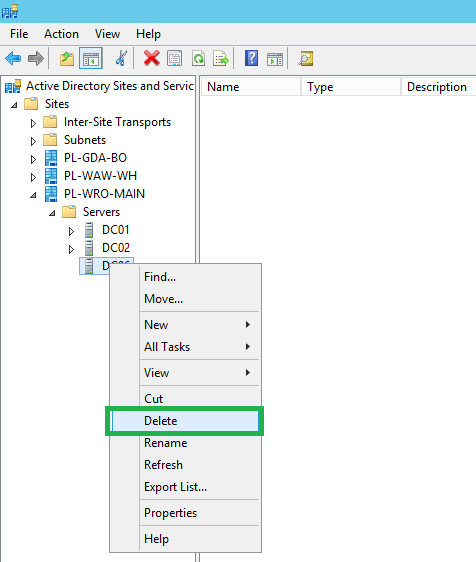Choose Help in the context menu
The height and width of the screenshot is (562, 476).
185,539
